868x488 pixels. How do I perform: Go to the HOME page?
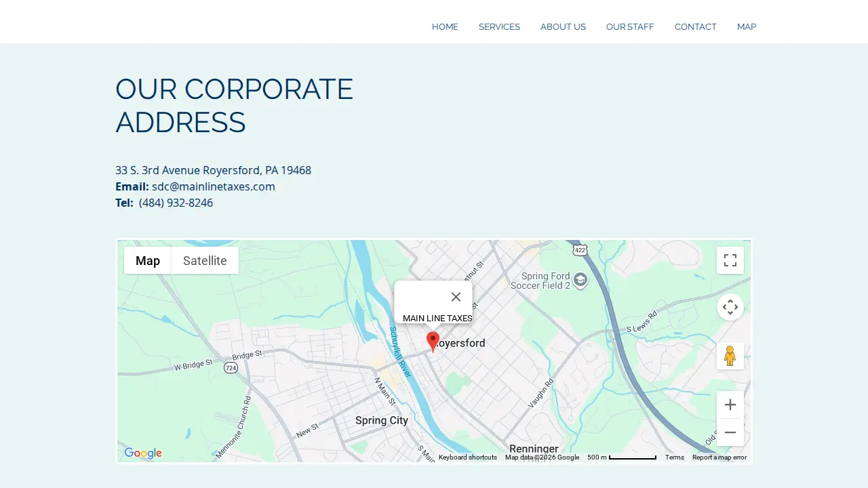click(445, 27)
